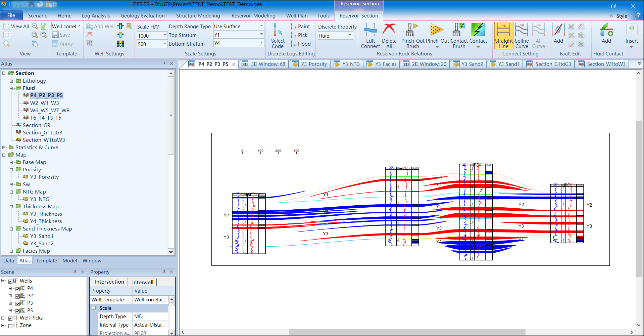The height and width of the screenshot is (336, 644).
Task: Switch to the Interwell property tab
Action: (x=143, y=282)
